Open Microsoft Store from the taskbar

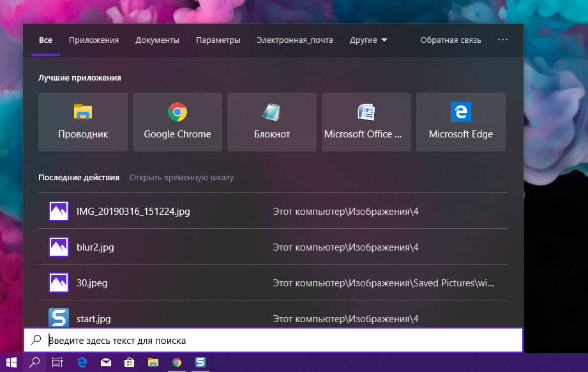tap(130, 362)
